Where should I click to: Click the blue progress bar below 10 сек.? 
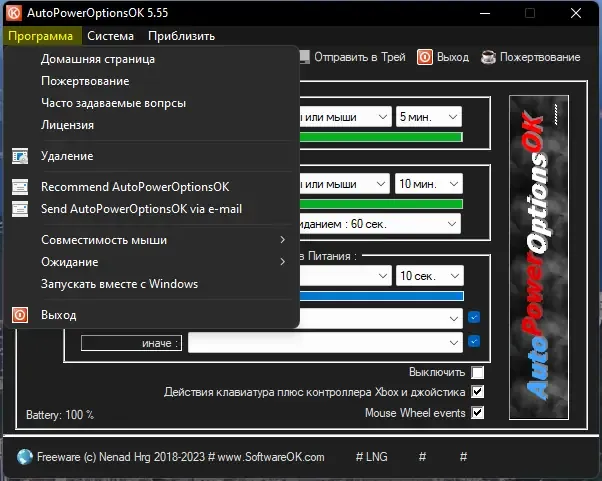point(382,296)
